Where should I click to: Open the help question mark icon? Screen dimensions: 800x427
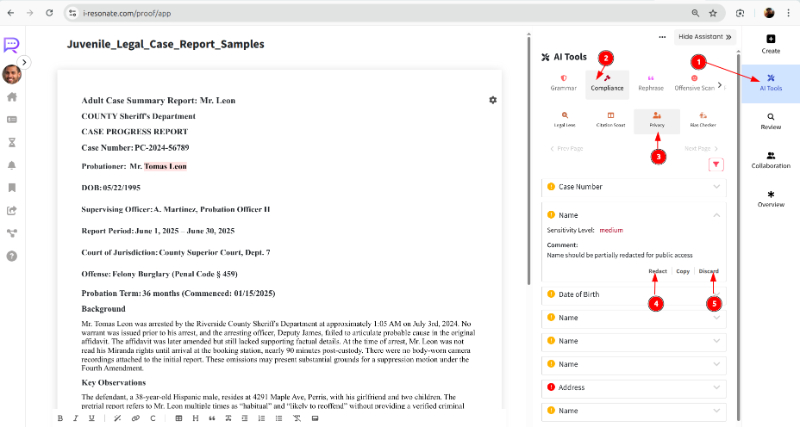(x=12, y=256)
